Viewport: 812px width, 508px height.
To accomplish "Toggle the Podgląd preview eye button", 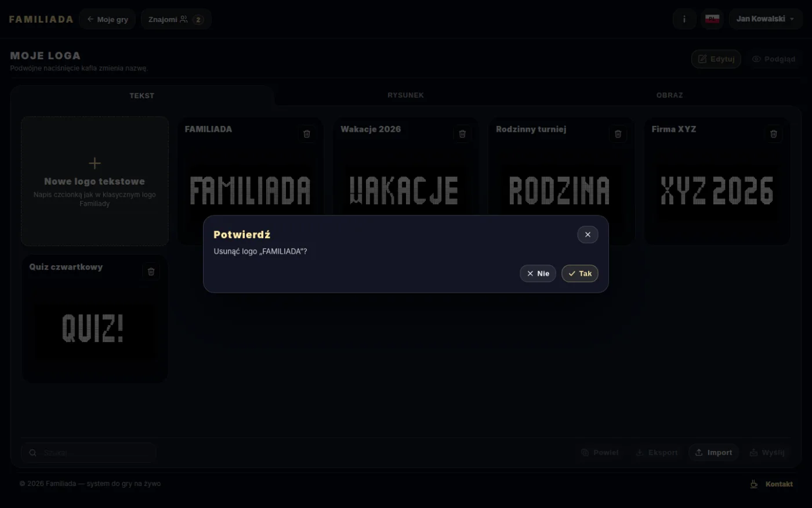I will coord(774,59).
